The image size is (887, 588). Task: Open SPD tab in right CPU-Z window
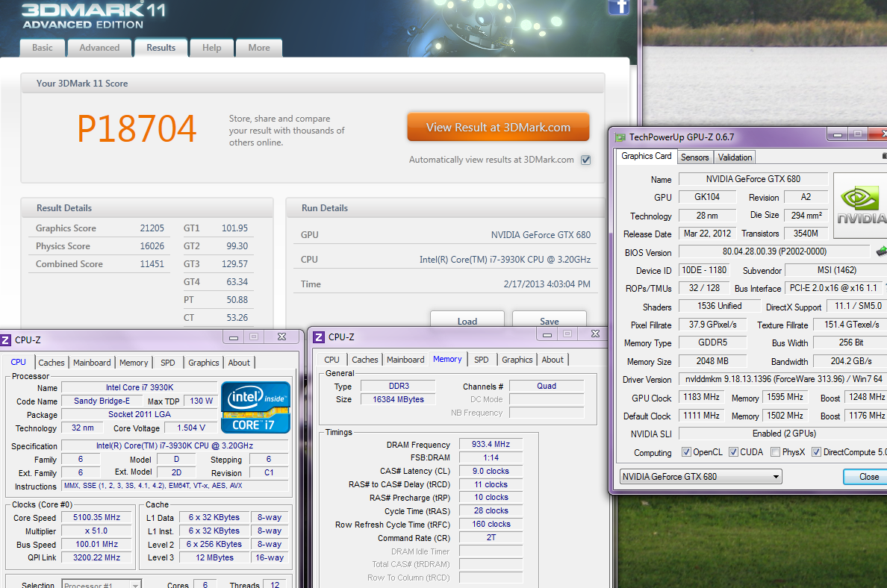(482, 360)
